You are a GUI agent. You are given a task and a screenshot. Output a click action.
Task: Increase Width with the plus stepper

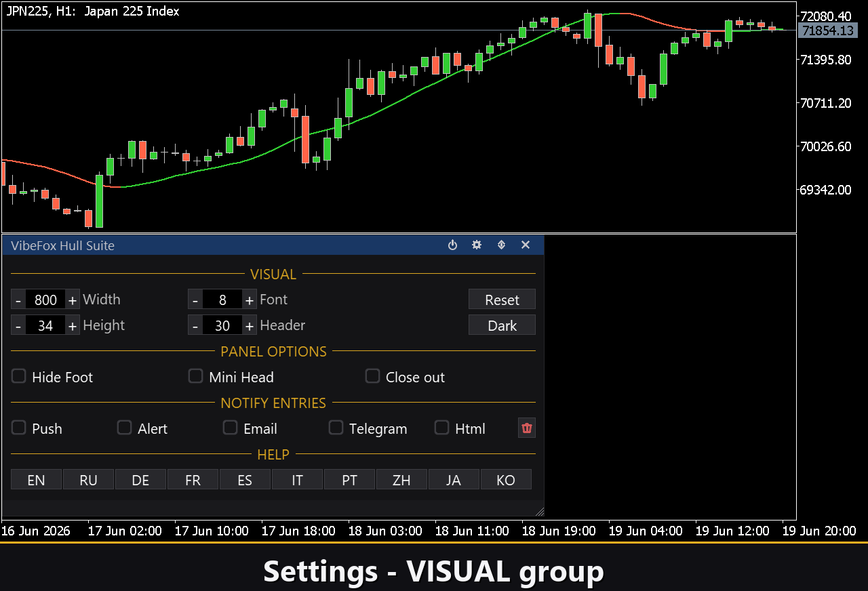tap(73, 300)
